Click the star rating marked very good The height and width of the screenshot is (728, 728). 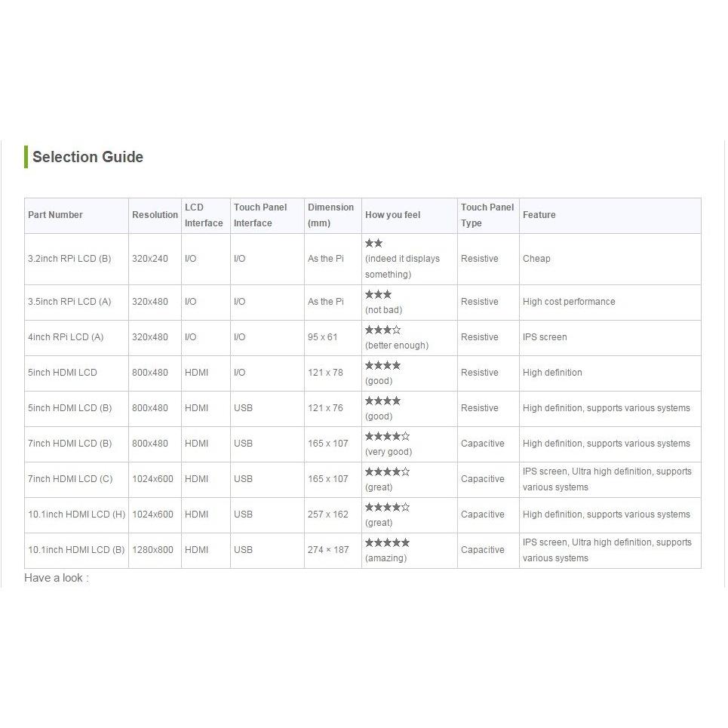387,437
